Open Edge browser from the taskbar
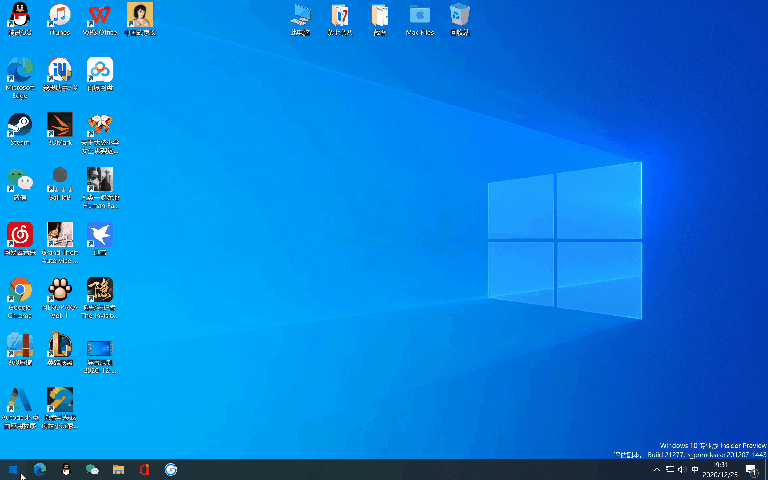 coord(40,469)
